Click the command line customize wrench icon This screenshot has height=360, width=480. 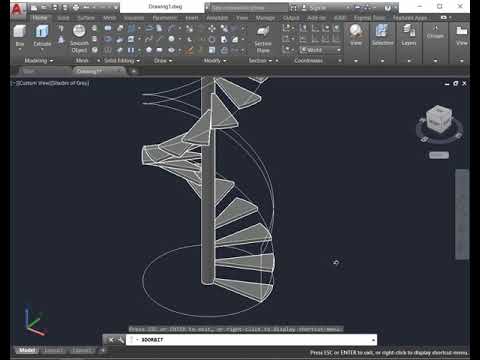[121, 340]
